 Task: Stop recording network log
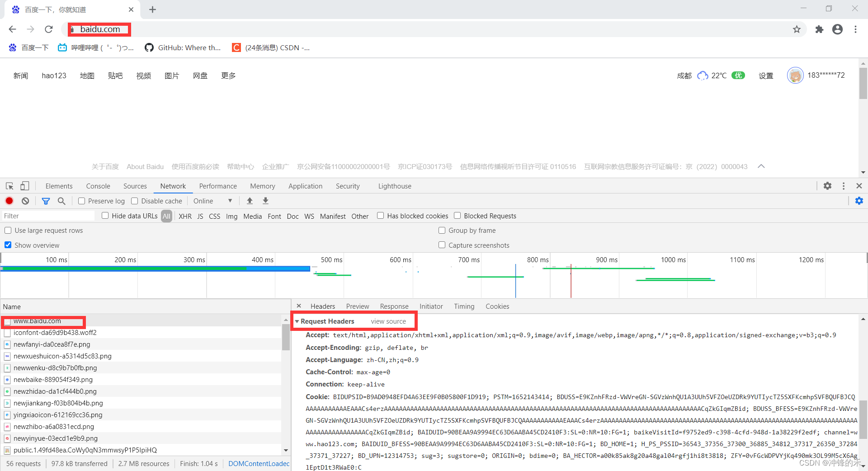9,201
